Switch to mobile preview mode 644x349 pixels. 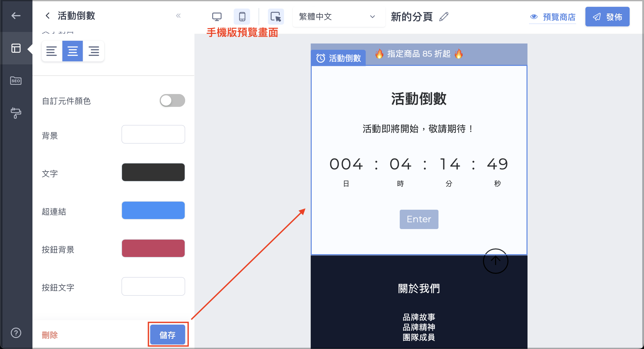(x=242, y=17)
